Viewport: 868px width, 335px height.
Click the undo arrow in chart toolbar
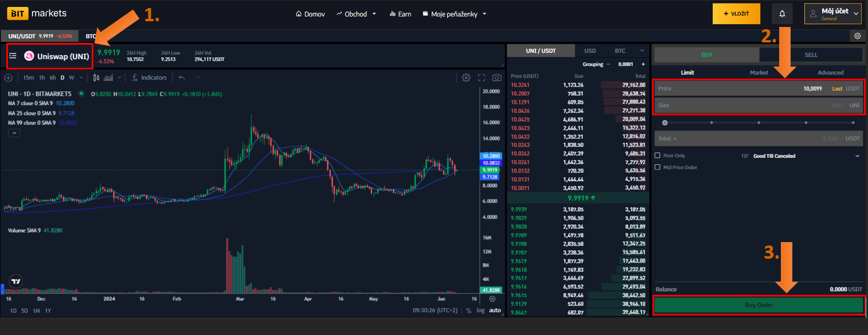[182, 77]
